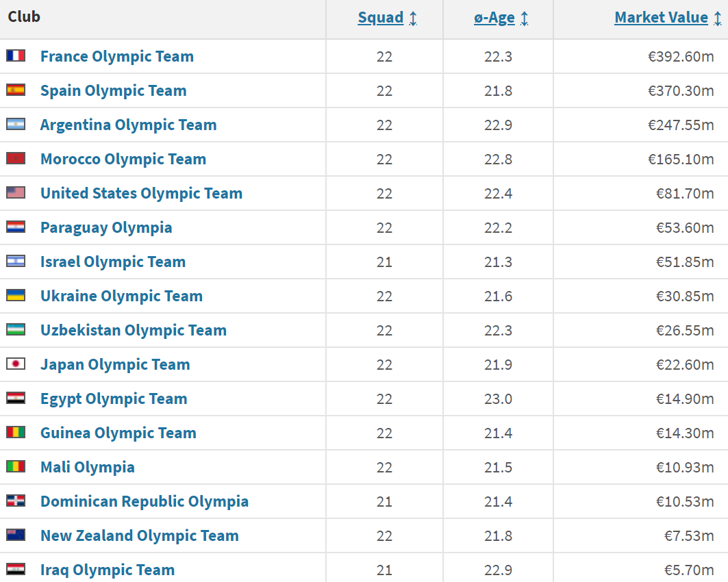Click the Dominican Republic flag icon
This screenshot has width=728, height=582.
tap(16, 501)
